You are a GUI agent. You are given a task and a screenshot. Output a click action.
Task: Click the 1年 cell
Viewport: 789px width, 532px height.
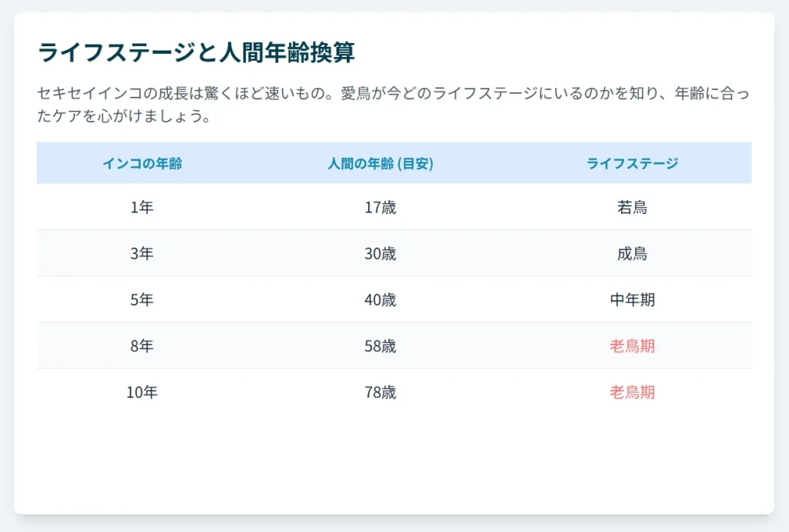(142, 207)
